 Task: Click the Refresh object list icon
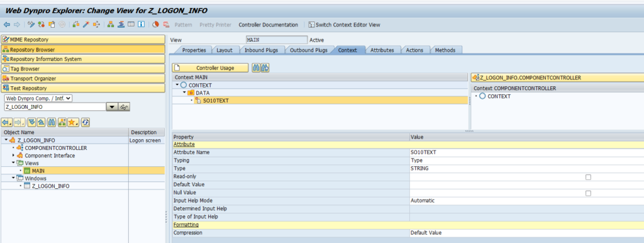[x=86, y=122]
